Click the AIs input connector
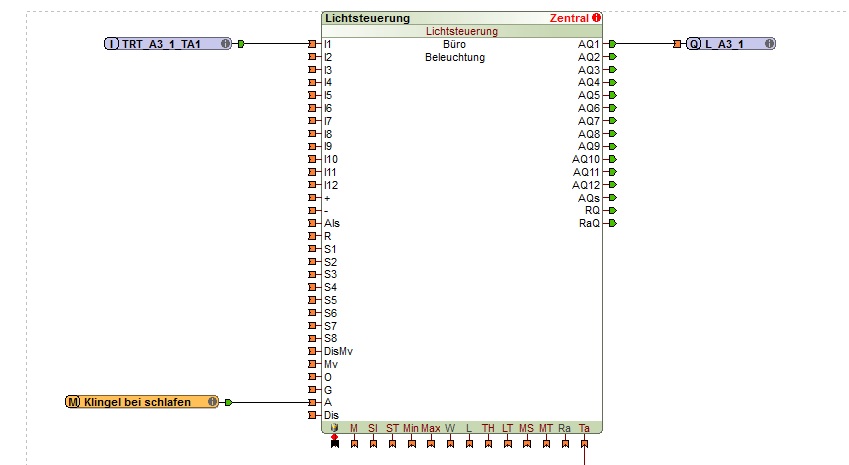The width and height of the screenshot is (849, 465). [x=312, y=224]
